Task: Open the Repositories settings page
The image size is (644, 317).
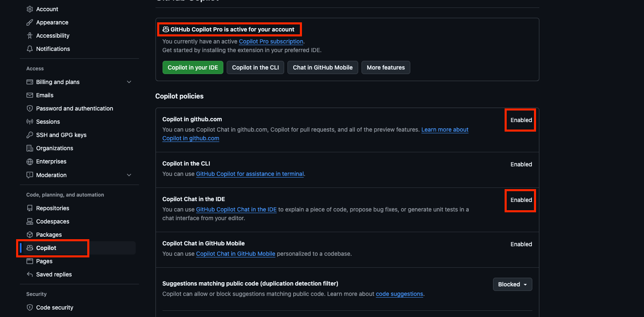Action: (x=53, y=208)
